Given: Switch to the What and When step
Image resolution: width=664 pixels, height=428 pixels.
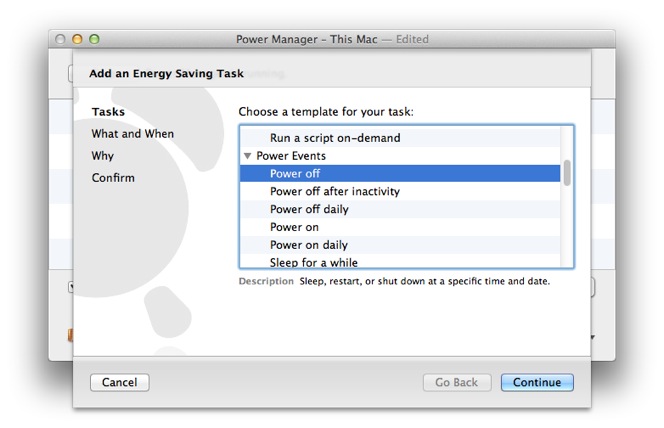Looking at the screenshot, I should click(x=132, y=134).
